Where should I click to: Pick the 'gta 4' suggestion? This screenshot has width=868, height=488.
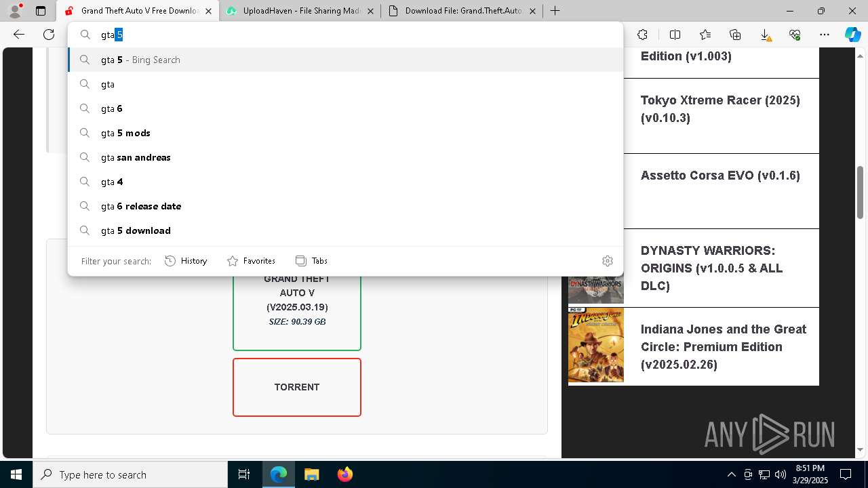tap(345, 182)
